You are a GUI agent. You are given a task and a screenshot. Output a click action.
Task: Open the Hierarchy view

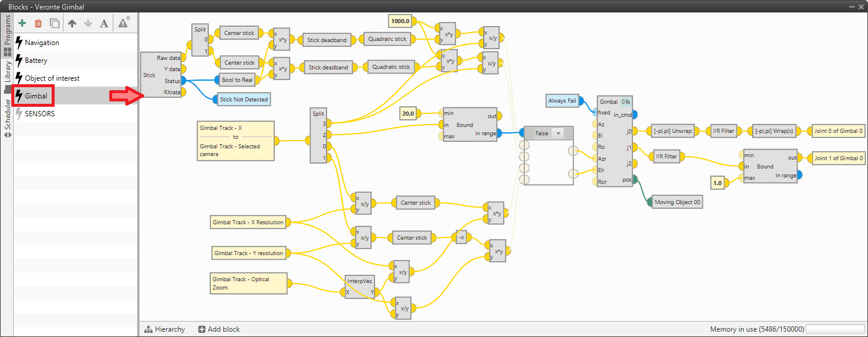point(165,329)
